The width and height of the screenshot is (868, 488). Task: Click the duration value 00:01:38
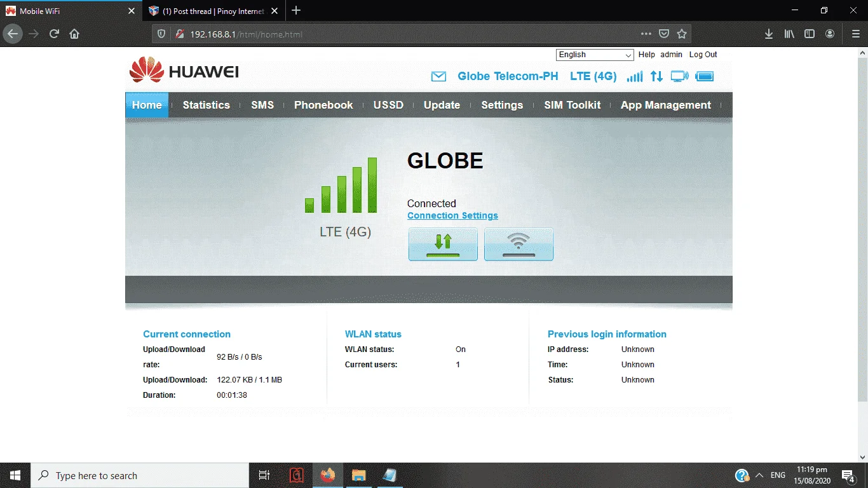232,395
